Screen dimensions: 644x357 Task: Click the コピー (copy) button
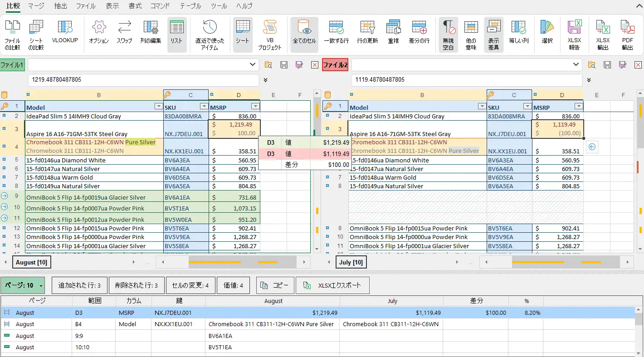point(275,285)
